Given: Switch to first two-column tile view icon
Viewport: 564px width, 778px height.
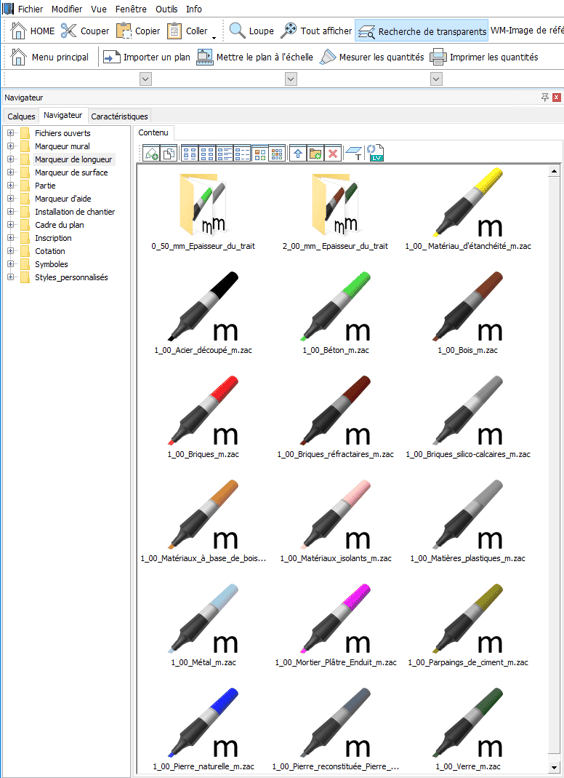Looking at the screenshot, I should click(x=190, y=154).
